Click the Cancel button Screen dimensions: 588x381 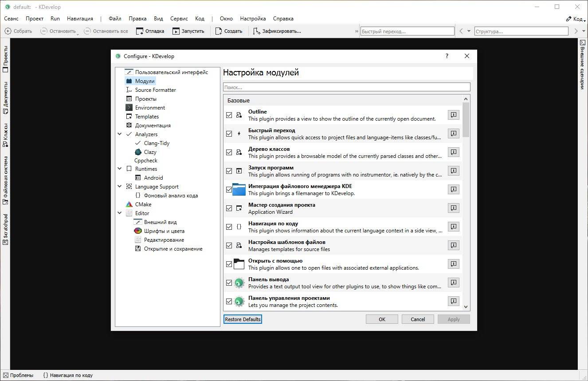418,319
